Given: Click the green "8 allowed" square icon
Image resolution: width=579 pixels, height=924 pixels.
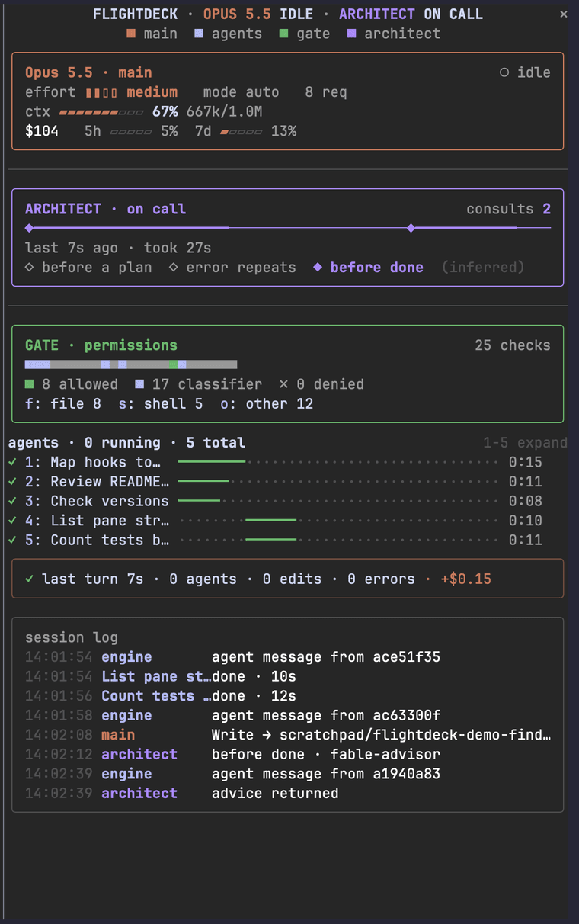Looking at the screenshot, I should (29, 384).
